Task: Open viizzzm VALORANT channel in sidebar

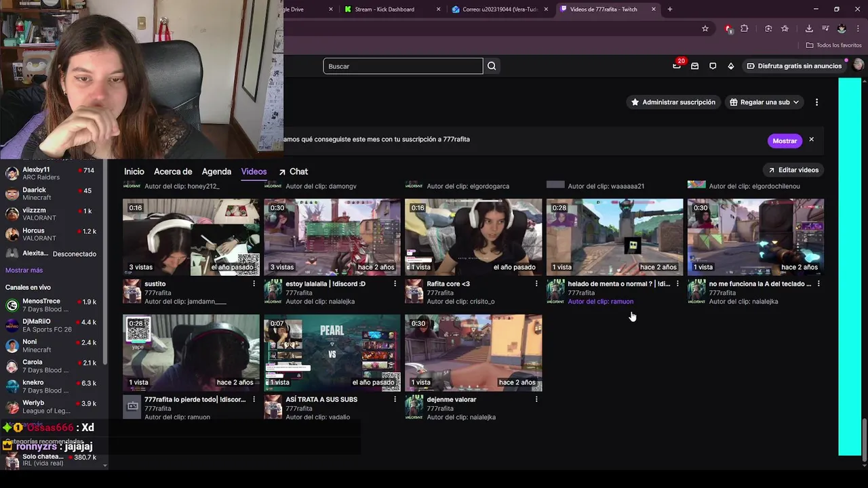Action: click(51, 214)
